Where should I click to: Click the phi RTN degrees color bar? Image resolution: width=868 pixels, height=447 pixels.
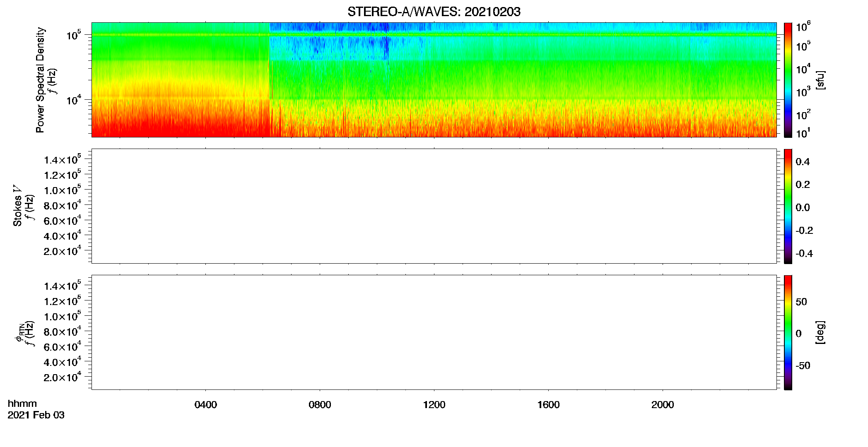click(x=788, y=332)
